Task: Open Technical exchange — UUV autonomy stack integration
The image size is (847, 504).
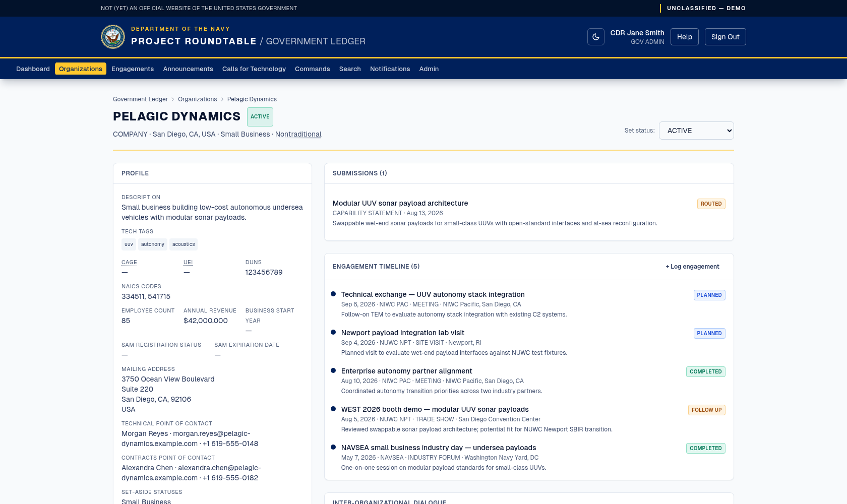Action: pyautogui.click(x=433, y=294)
